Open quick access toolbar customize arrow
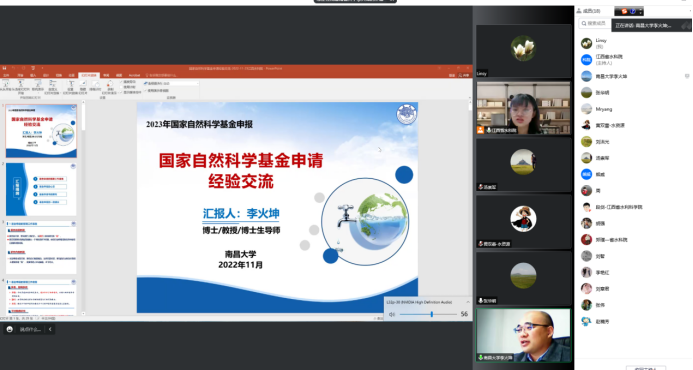The image size is (693, 370). [x=42, y=69]
